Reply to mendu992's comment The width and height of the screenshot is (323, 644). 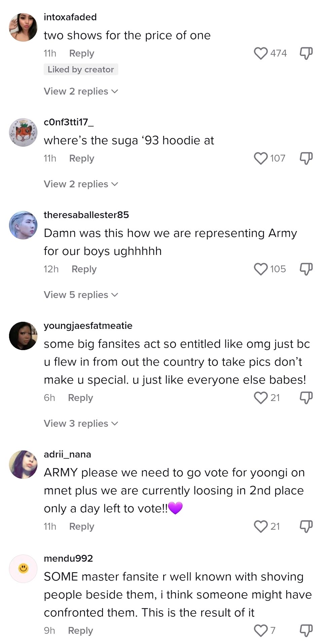(x=80, y=631)
